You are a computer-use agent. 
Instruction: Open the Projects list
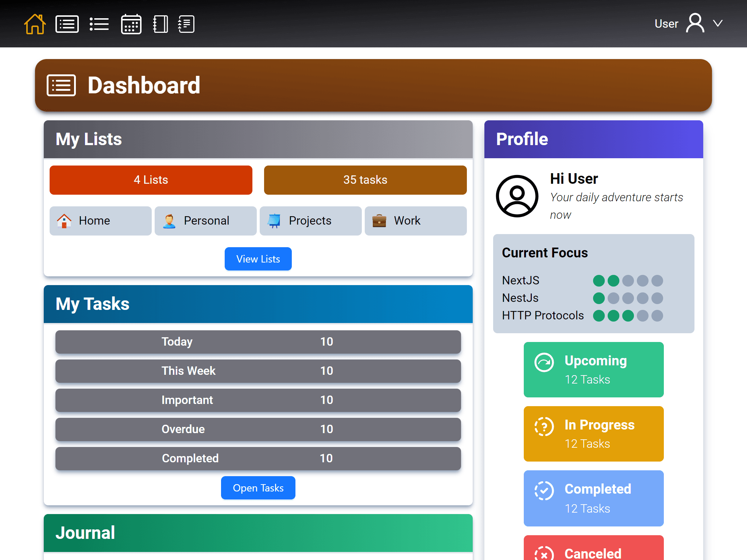point(311,221)
